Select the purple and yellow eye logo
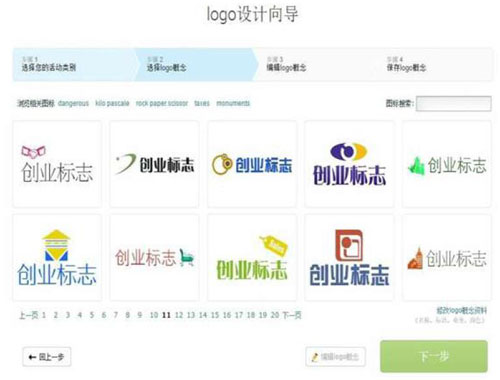Viewport: 500px width, 380px height. 349,164
